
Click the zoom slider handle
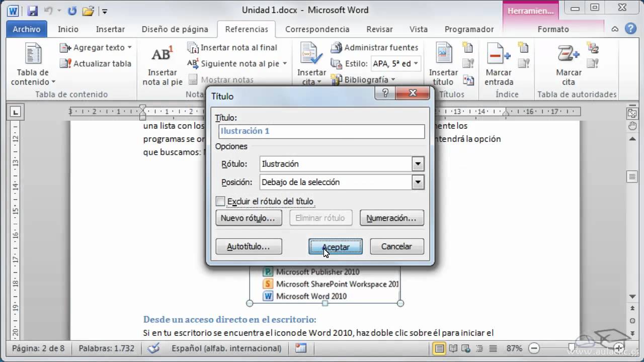571,348
